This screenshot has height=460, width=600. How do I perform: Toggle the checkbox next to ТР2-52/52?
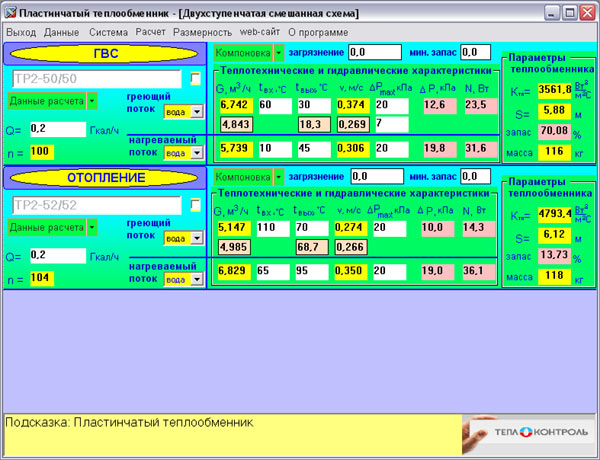coord(196,205)
